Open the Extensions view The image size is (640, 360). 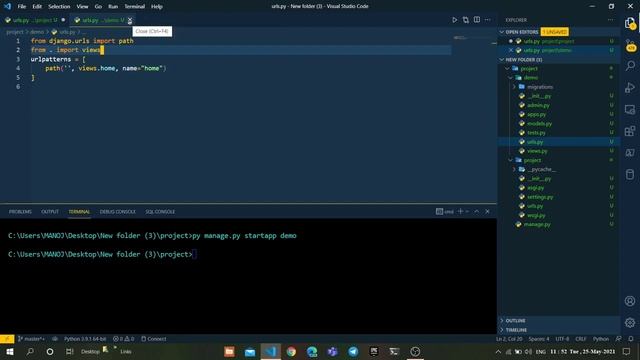tap(630, 131)
